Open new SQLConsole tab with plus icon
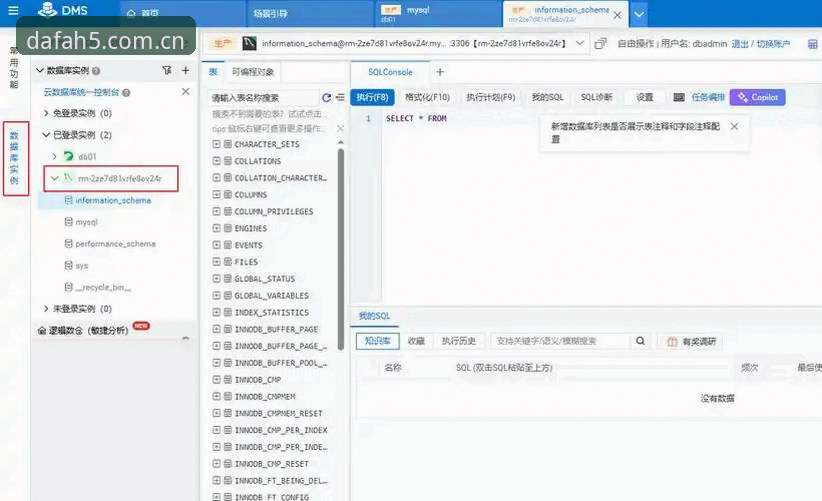This screenshot has width=822, height=501. [440, 72]
